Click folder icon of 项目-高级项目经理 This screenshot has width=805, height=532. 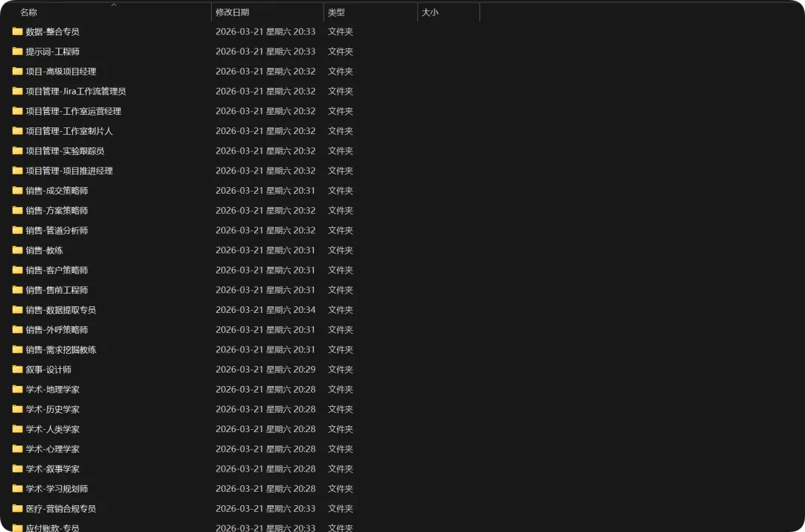[x=17, y=72]
